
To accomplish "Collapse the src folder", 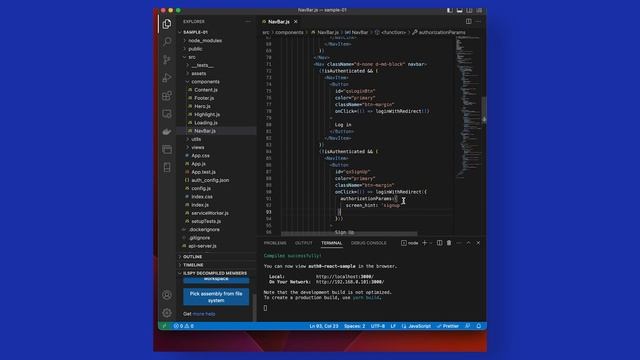I will (x=192, y=57).
